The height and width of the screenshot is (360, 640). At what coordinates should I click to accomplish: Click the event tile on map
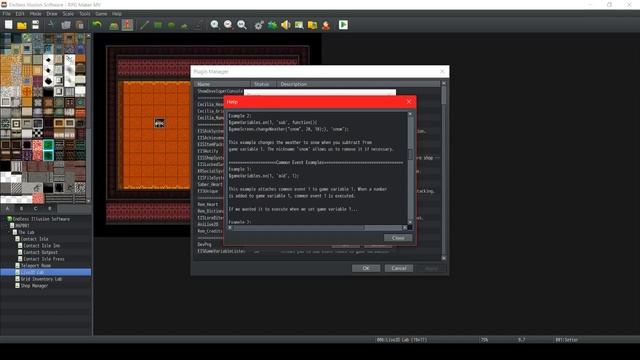[160, 122]
